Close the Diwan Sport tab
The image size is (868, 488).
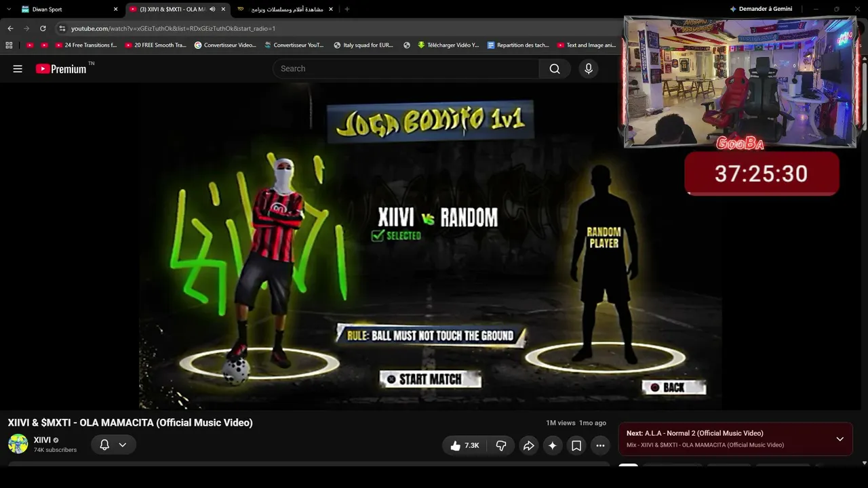[x=115, y=9]
